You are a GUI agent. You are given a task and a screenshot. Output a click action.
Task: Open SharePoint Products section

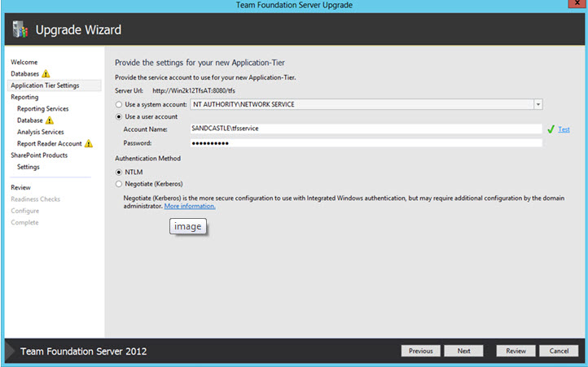coord(39,155)
